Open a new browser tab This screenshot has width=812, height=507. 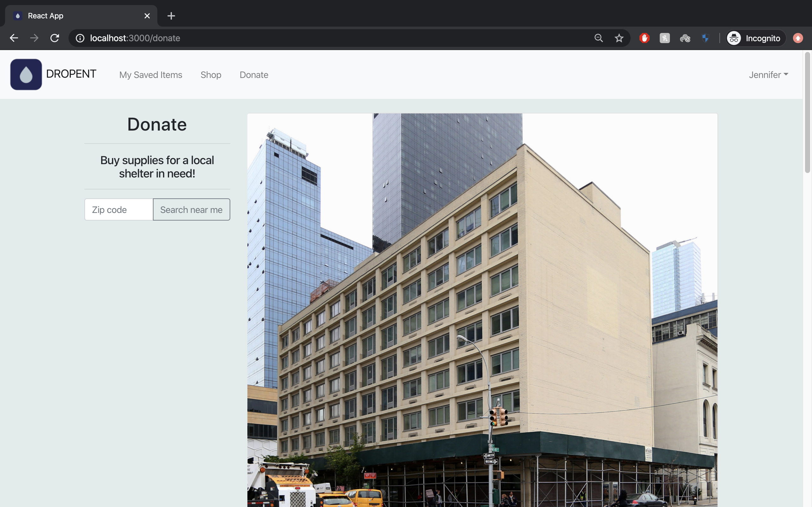coord(171,16)
